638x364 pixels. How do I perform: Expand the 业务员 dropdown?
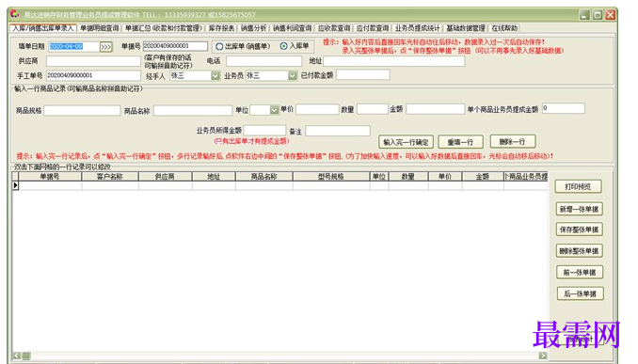click(292, 75)
